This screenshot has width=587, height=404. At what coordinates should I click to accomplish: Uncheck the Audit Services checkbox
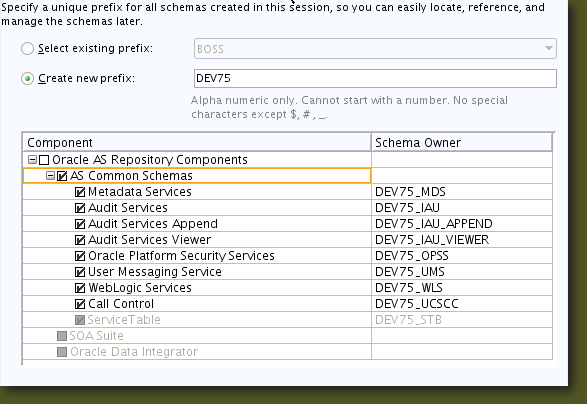click(x=80, y=208)
